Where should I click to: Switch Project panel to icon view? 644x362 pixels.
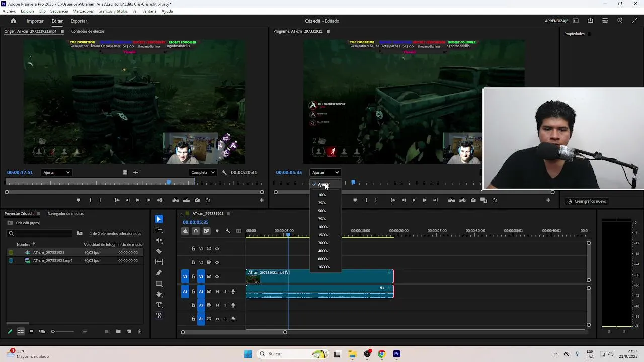31,331
